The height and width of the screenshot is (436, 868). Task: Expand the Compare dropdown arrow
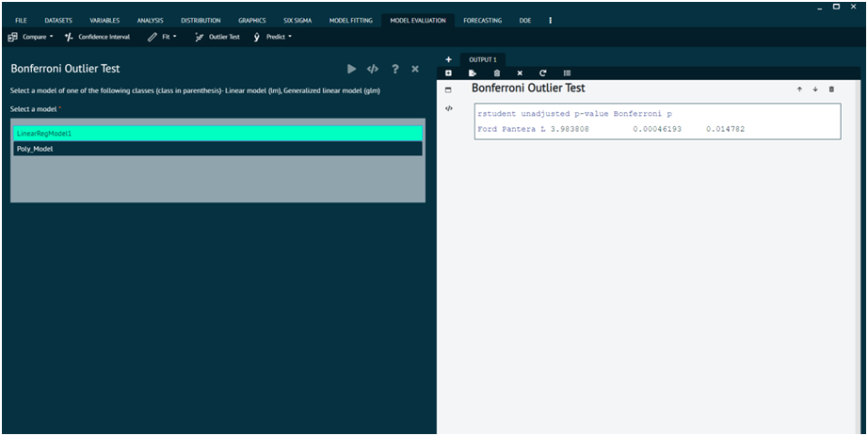pyautogui.click(x=52, y=37)
